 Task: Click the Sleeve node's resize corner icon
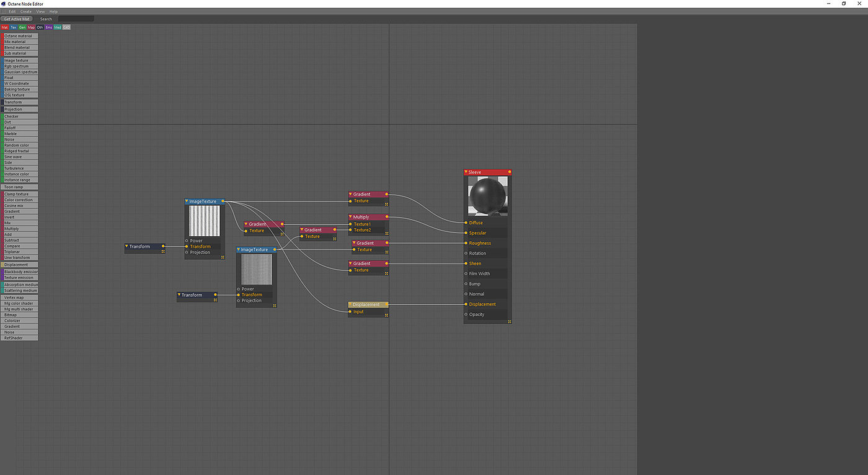509,321
